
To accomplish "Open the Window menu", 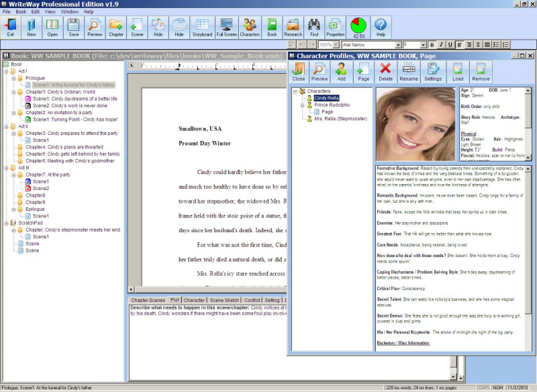I will [x=70, y=11].
